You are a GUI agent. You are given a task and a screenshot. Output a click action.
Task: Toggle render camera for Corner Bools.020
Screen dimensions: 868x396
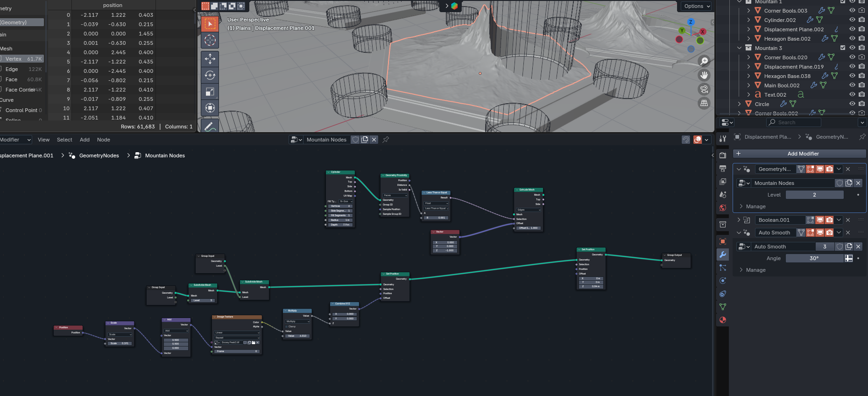pos(861,57)
